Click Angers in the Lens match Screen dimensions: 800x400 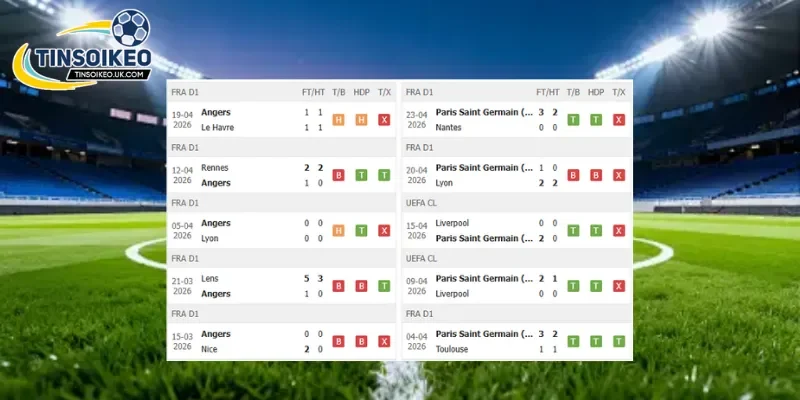[x=216, y=294]
